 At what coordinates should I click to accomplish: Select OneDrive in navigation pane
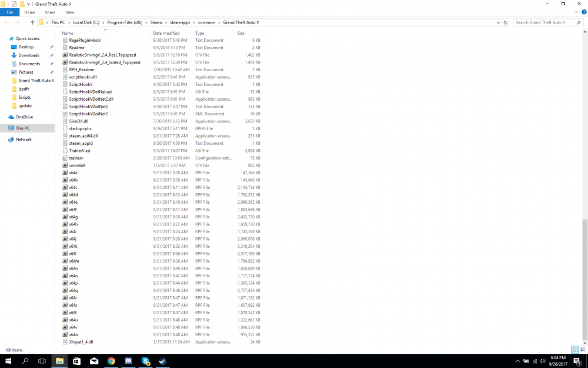(x=24, y=117)
